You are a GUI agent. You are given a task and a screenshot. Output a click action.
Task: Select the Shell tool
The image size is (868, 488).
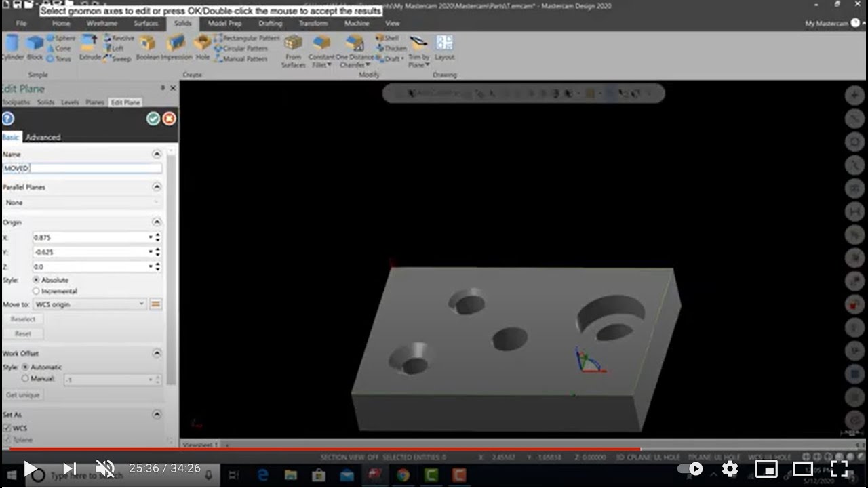click(387, 39)
